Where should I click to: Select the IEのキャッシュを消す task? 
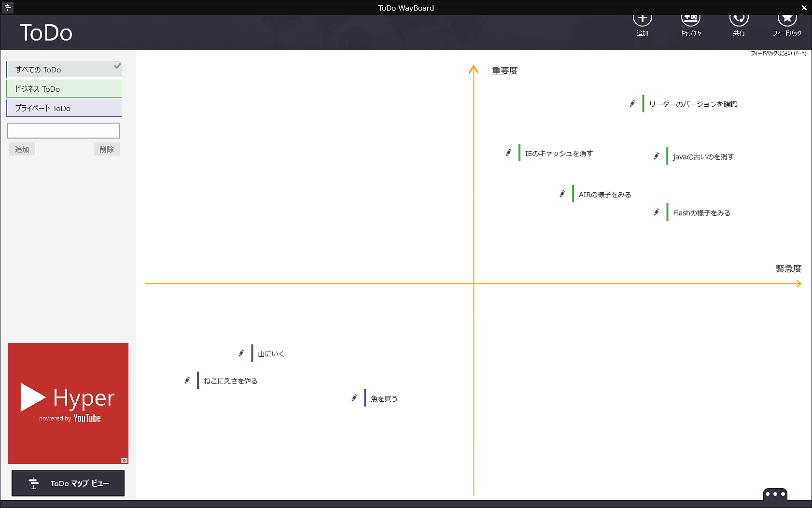click(x=559, y=154)
